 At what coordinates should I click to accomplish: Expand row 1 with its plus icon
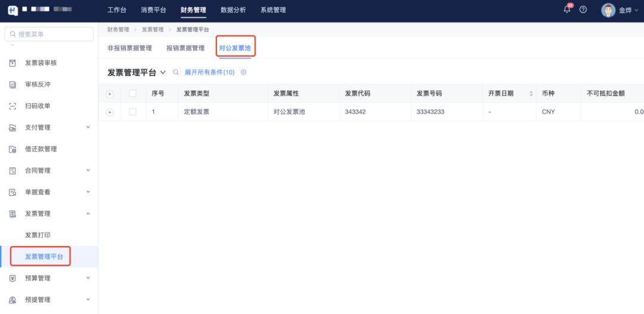(x=110, y=112)
